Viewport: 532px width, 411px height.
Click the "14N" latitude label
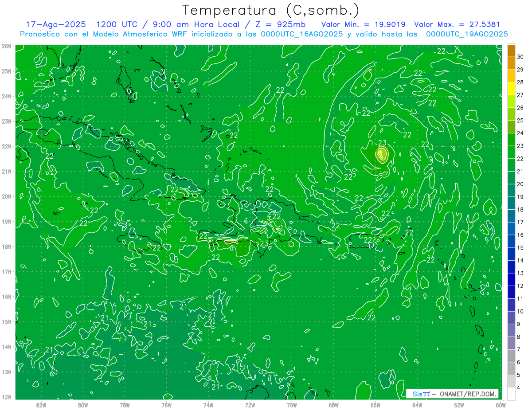pos(7,347)
